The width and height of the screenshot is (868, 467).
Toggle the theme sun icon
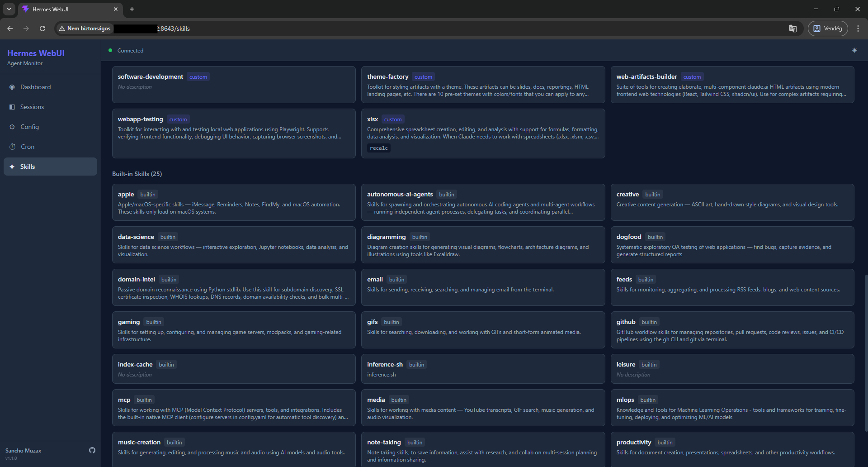(x=854, y=50)
